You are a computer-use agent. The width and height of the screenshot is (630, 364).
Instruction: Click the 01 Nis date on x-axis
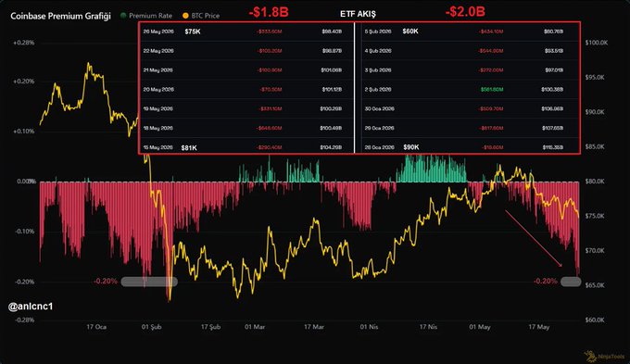pos(369,327)
